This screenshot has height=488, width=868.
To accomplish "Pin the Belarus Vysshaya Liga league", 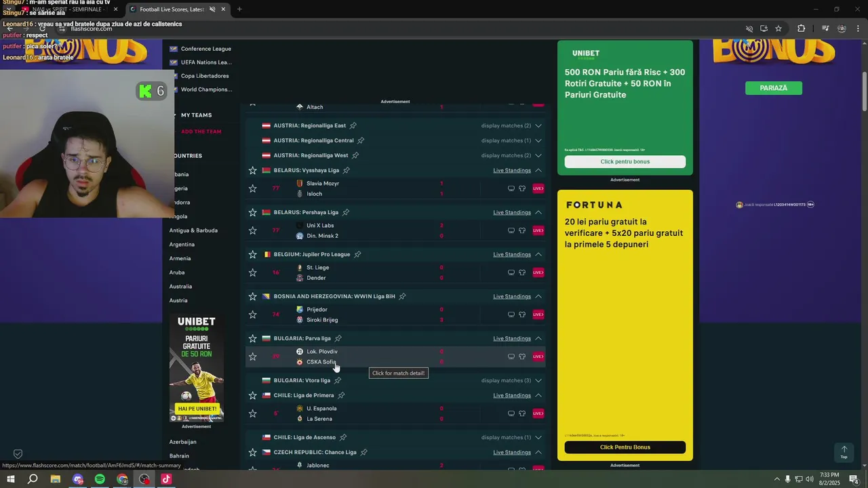I will [346, 170].
